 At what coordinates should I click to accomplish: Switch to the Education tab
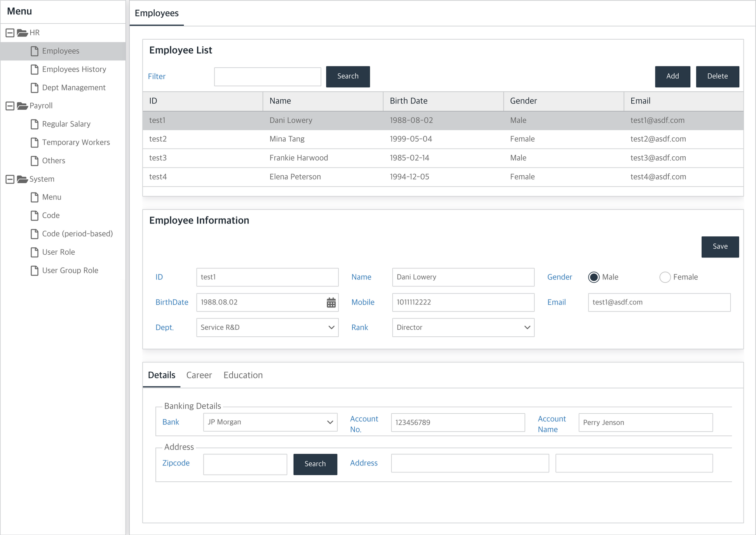(x=243, y=375)
